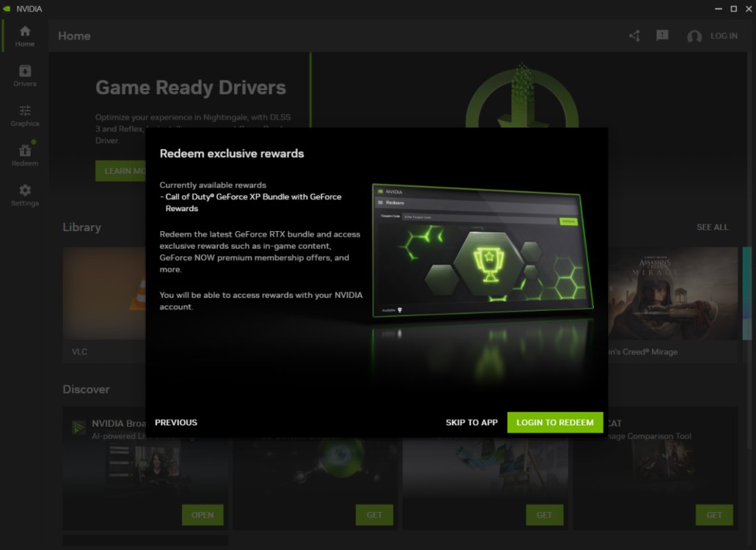Go back using PREVIOUS in the dialog
The width and height of the screenshot is (756, 550).
click(176, 422)
